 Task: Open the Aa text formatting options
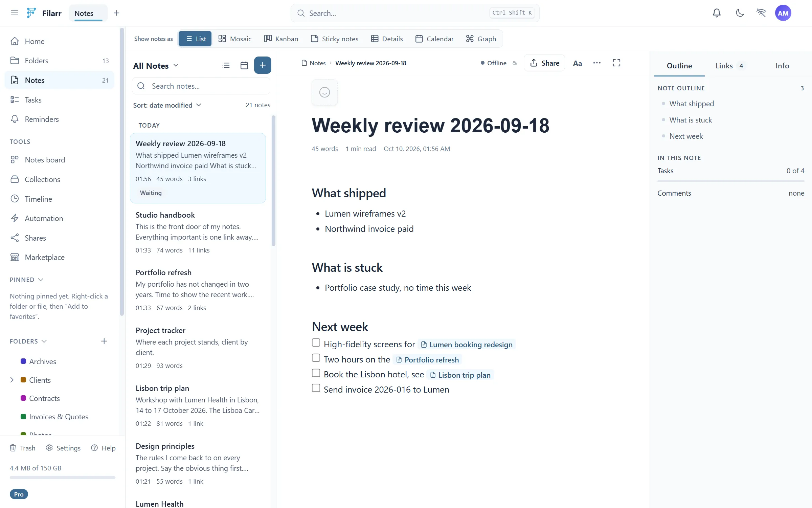[577, 63]
